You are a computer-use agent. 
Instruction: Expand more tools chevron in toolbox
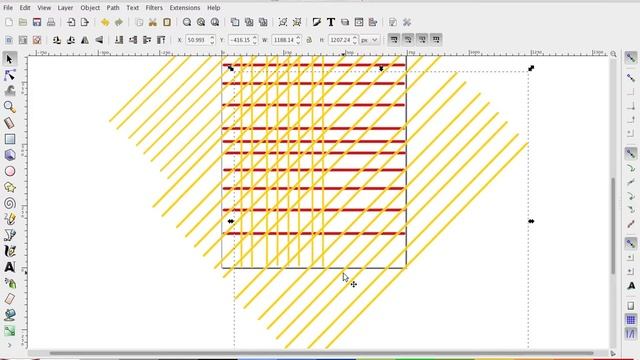click(9, 345)
